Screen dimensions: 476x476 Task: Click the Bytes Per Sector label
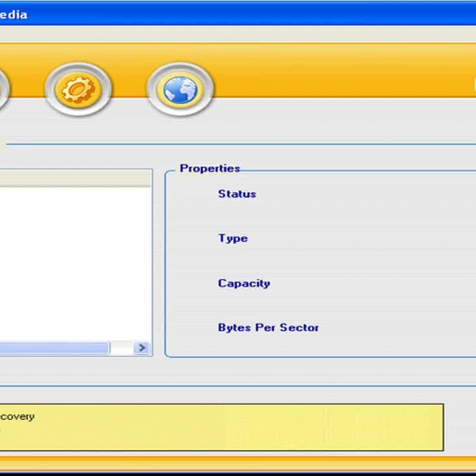point(268,327)
